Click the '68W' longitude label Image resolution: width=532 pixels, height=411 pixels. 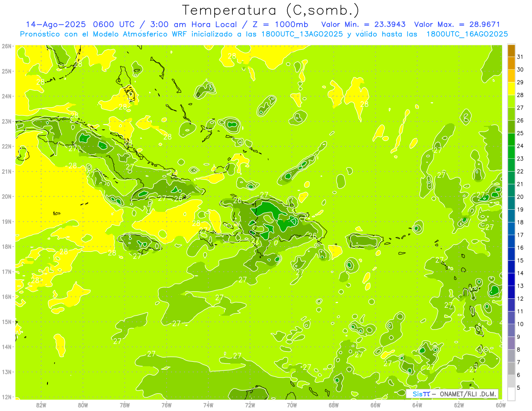click(334, 405)
